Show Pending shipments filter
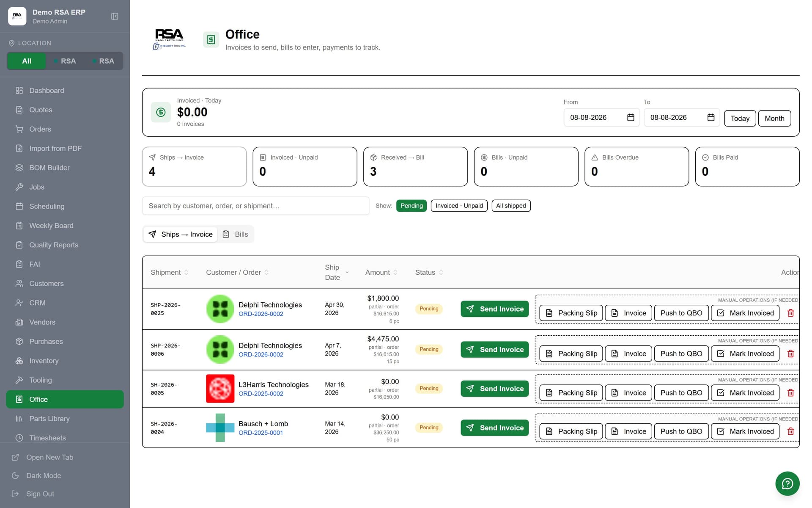812x508 pixels. pos(411,206)
